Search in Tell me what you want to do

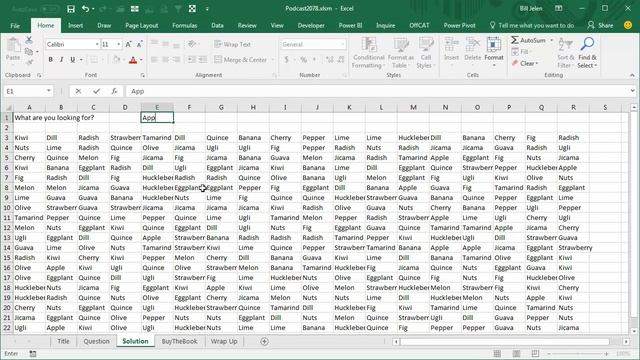click(532, 25)
